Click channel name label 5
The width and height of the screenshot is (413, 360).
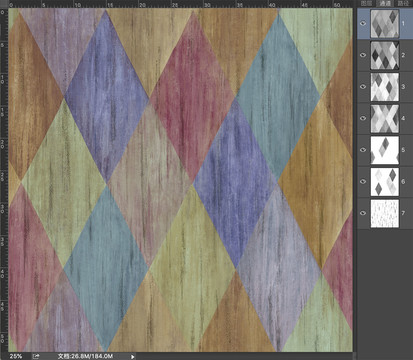coord(403,150)
